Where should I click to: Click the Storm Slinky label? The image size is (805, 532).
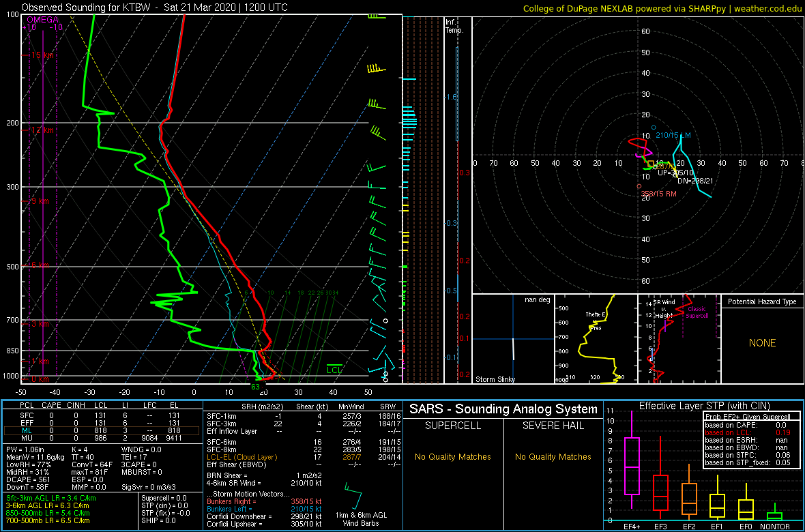click(x=496, y=379)
